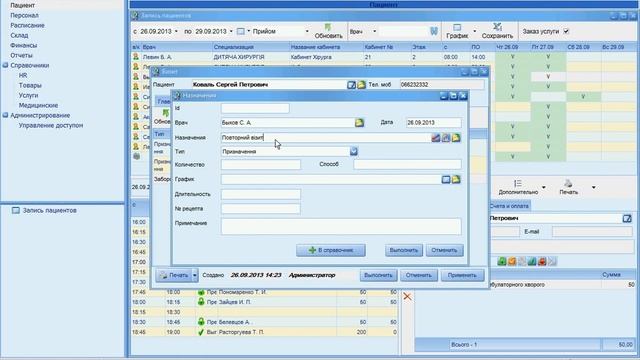This screenshot has height=360, width=640.
Task: Open the dropdown arrow next to График
Action: click(x=474, y=31)
